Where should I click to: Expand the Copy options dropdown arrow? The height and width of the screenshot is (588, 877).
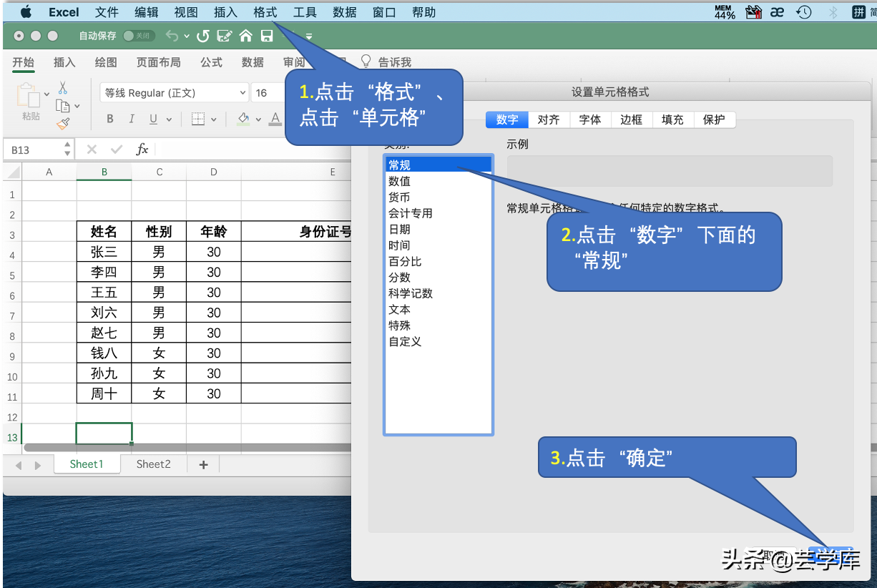click(x=77, y=106)
